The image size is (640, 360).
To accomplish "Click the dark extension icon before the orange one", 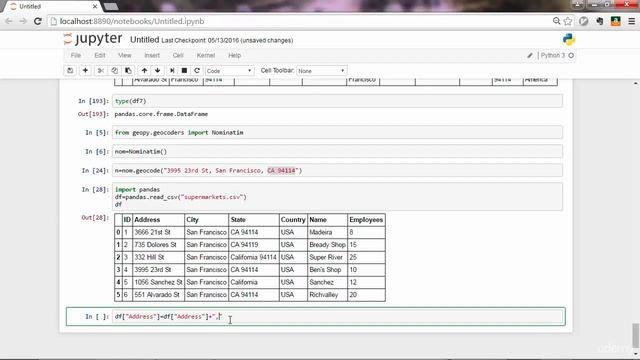I will [600, 21].
